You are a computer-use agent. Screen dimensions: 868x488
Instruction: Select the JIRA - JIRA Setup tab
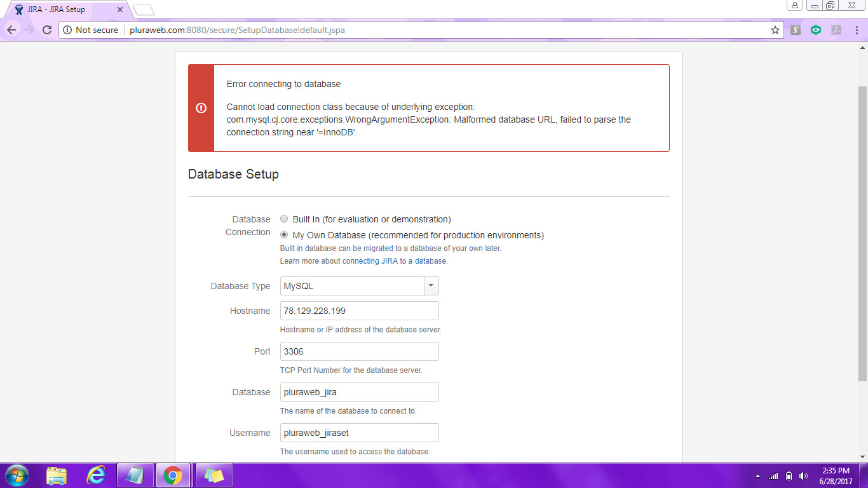[x=67, y=10]
